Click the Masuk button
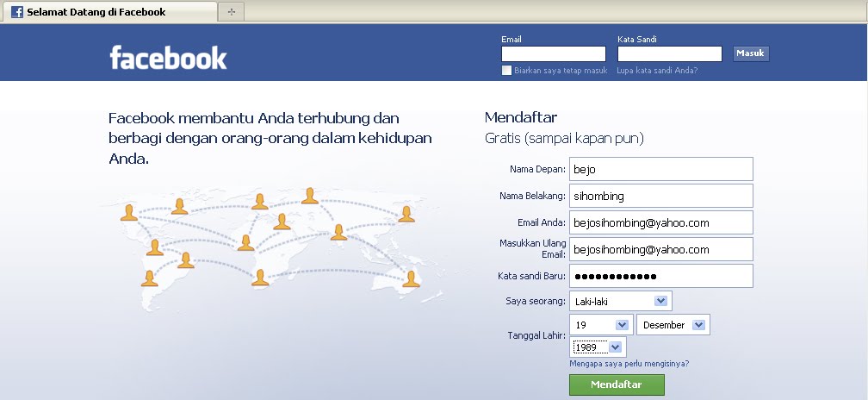The height and width of the screenshot is (400, 868). 751,53
